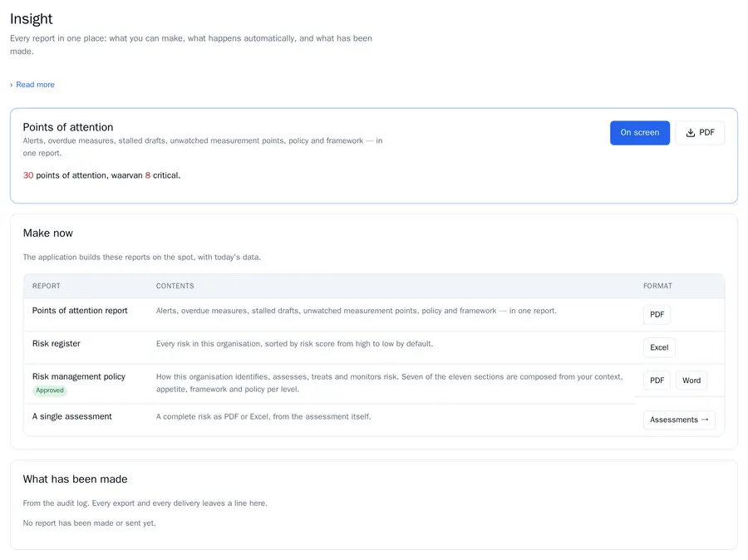Image resolution: width=748 pixels, height=560 pixels.
Task: Download Risk management policy as Word
Action: [691, 381]
